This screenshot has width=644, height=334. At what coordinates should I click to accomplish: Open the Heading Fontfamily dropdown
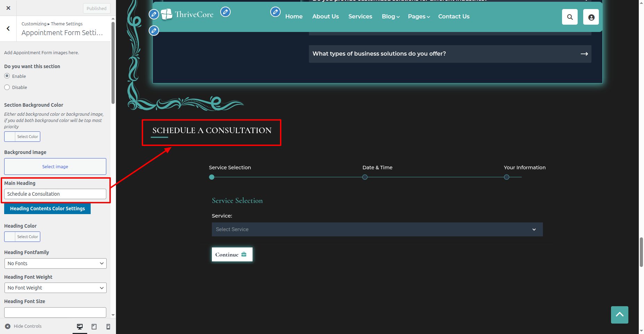click(x=55, y=263)
